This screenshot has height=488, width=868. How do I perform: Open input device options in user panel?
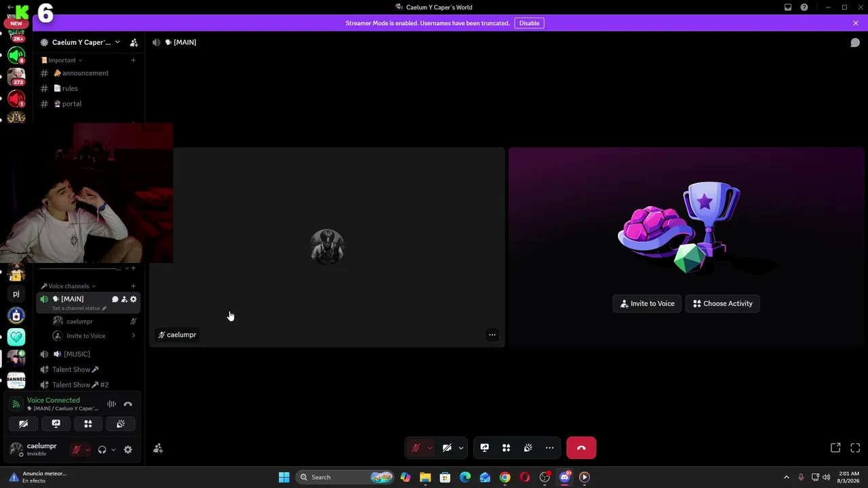[87, 449]
